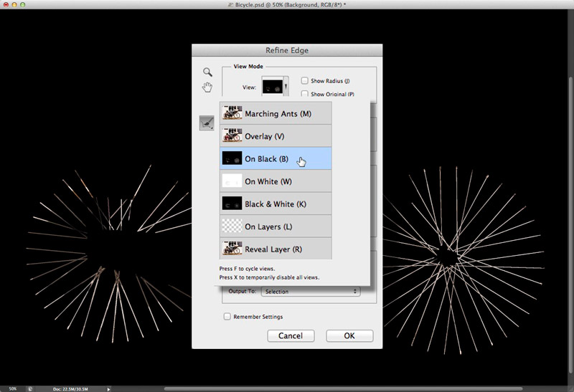Toggle the Show Original checkbox
This screenshot has width=574, height=392.
click(306, 94)
